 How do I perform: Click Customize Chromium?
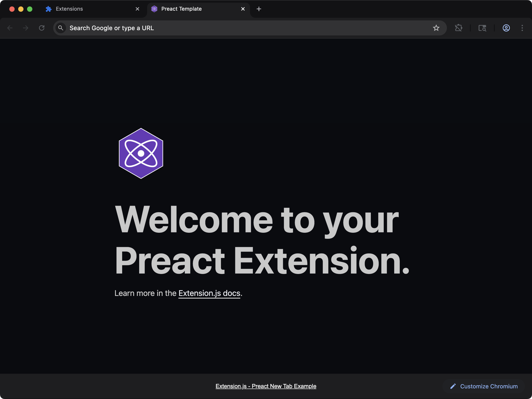pos(489,386)
